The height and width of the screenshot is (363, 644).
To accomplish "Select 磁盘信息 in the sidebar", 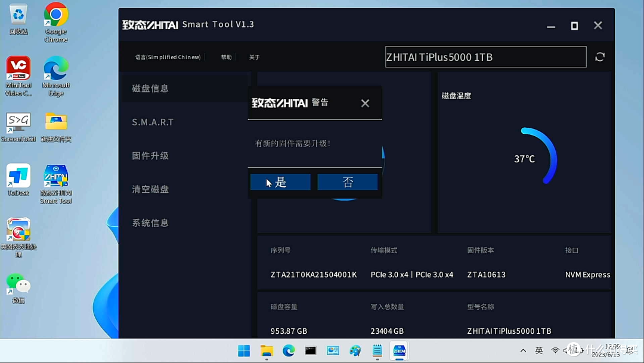I will pyautogui.click(x=185, y=88).
